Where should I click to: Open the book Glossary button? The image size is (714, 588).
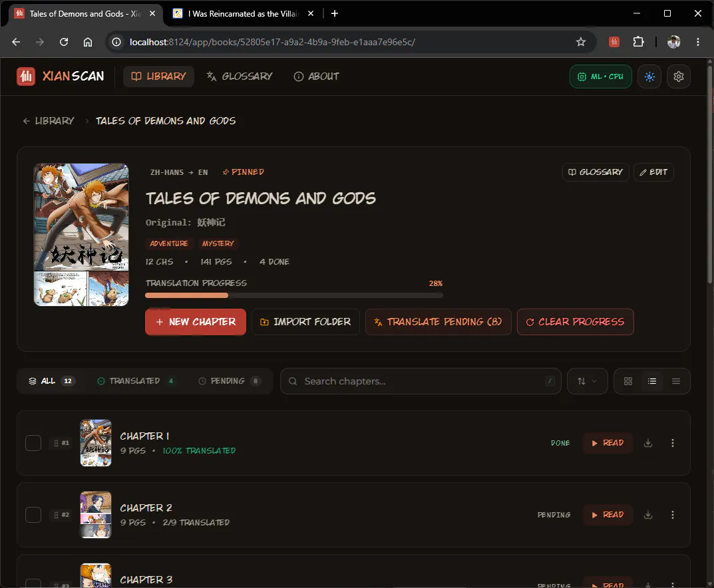tap(595, 172)
